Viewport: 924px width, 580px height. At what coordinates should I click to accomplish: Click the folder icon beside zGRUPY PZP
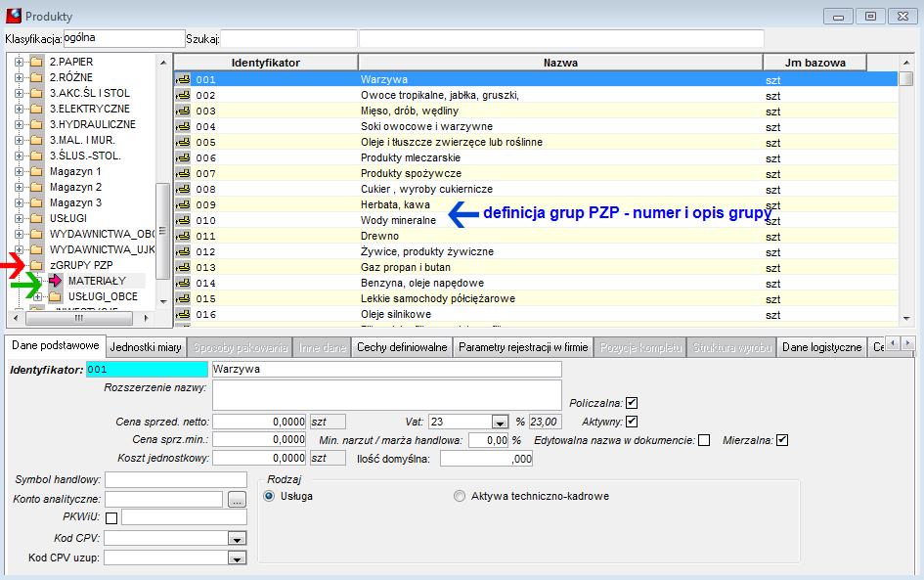coord(36,265)
